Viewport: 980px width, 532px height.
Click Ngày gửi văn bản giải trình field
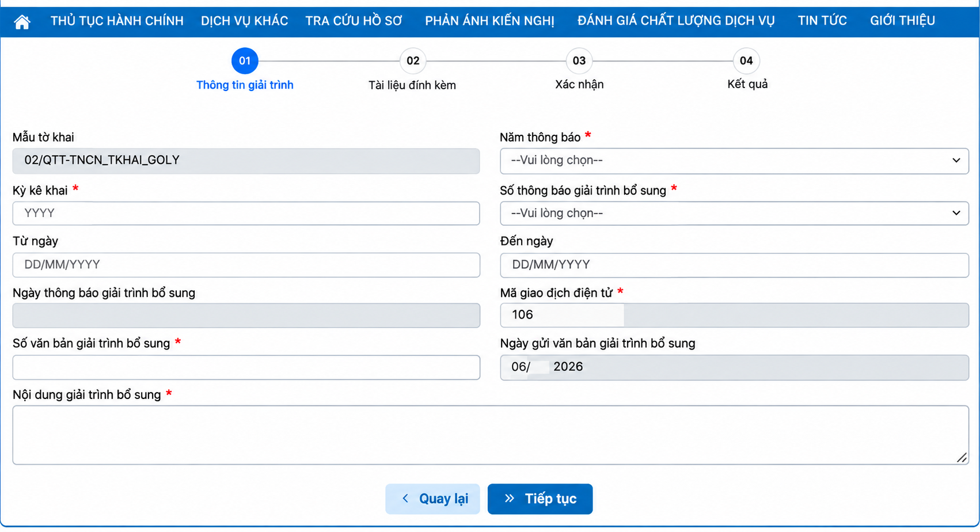tap(734, 367)
